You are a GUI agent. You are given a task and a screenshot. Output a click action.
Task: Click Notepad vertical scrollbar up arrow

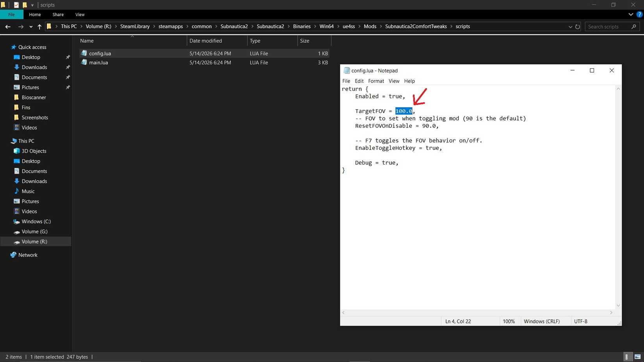[618, 89]
